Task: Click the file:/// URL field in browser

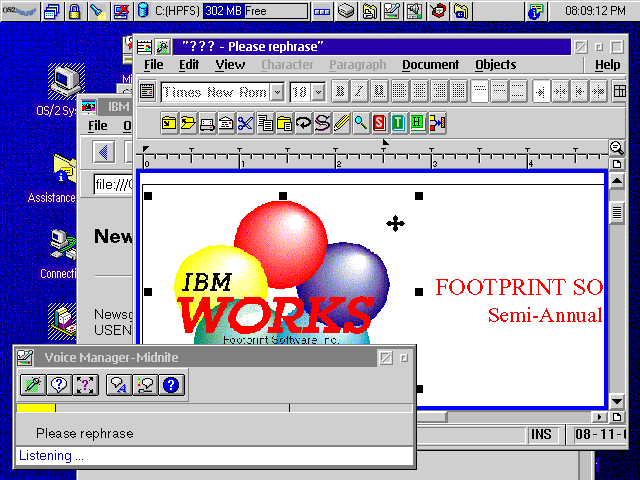Action: pos(113,184)
